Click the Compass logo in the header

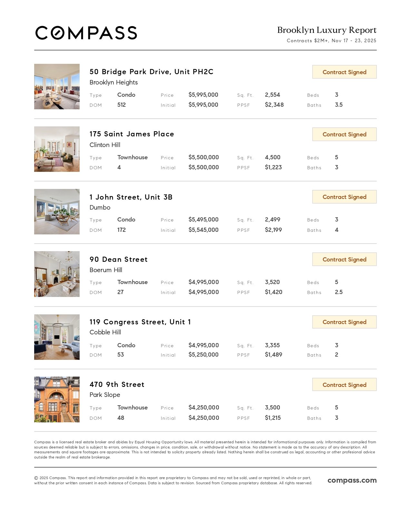[86, 33]
